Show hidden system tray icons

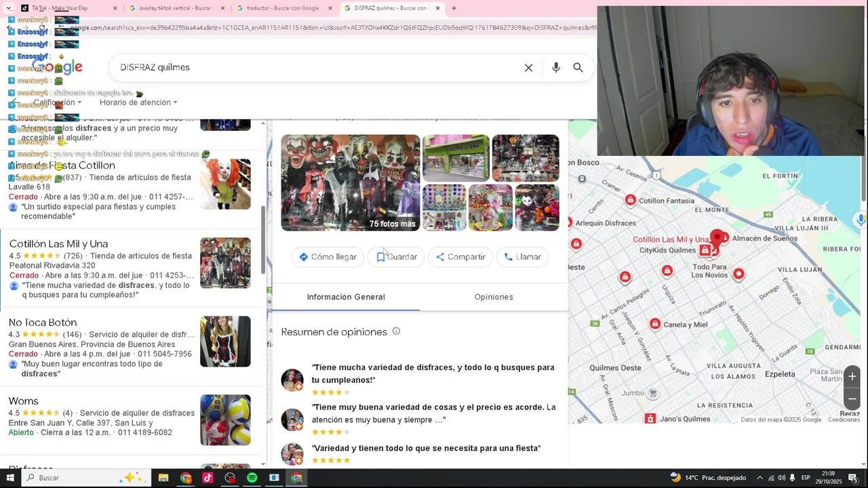click(759, 478)
